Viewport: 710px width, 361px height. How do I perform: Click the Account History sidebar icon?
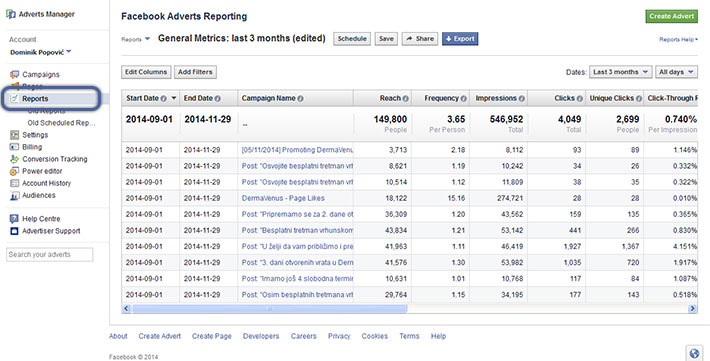coord(14,183)
